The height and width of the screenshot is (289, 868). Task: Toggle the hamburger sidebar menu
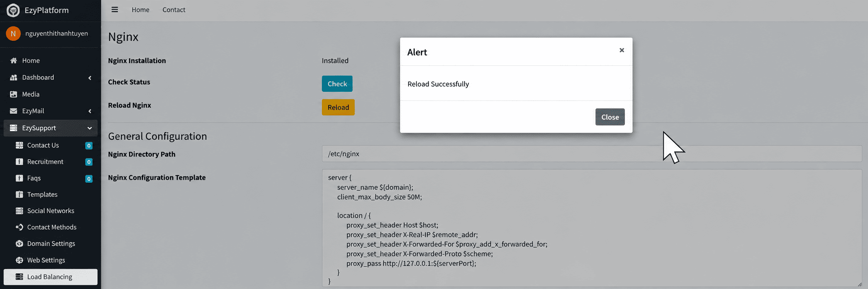click(x=115, y=10)
